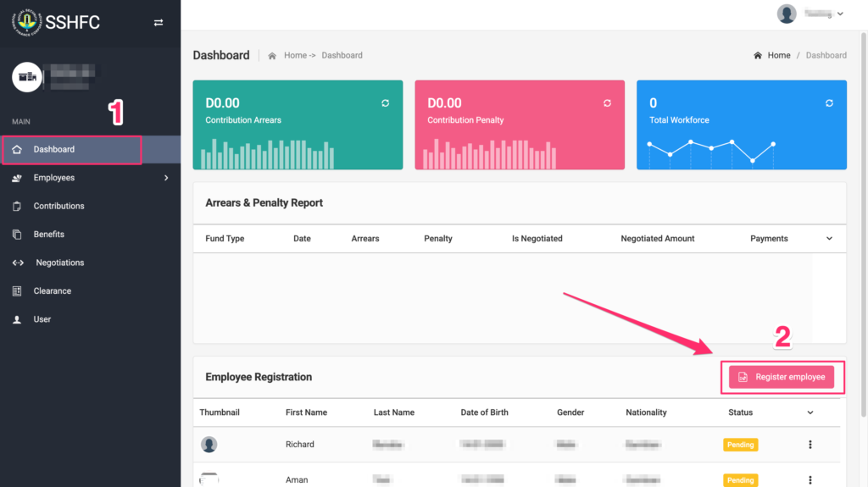Click the home icon in right breadcrumb
This screenshot has height=487, width=868.
(757, 56)
